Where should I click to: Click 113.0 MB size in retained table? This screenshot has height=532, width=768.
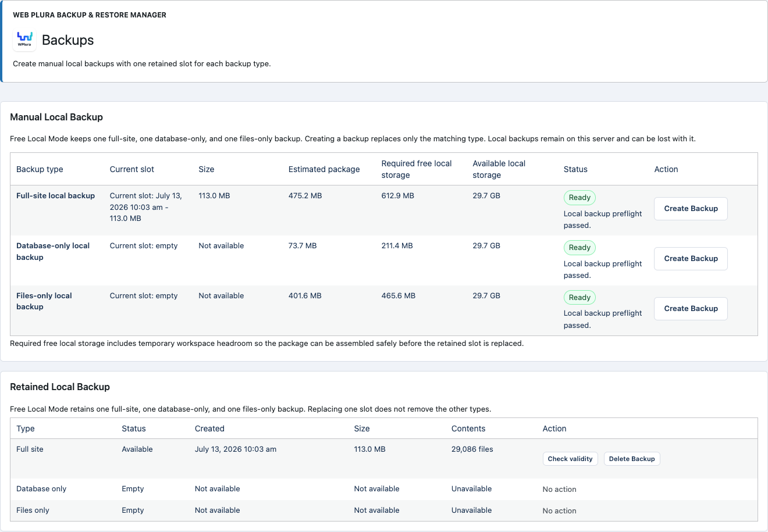tap(370, 449)
